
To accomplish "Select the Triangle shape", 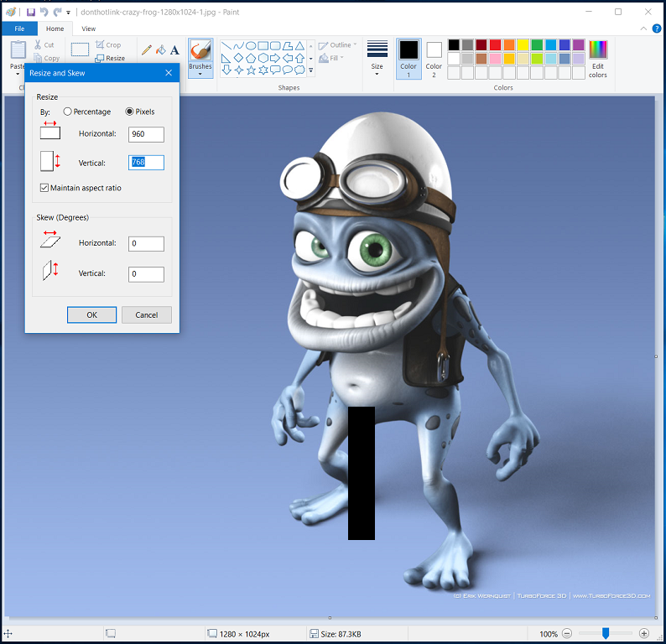I will point(300,46).
